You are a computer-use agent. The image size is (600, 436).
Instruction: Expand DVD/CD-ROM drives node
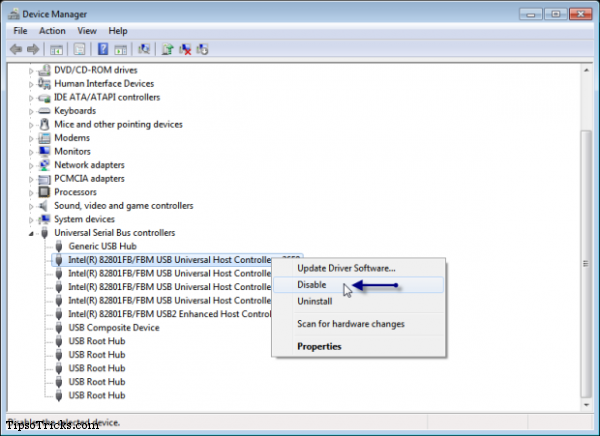(x=31, y=70)
